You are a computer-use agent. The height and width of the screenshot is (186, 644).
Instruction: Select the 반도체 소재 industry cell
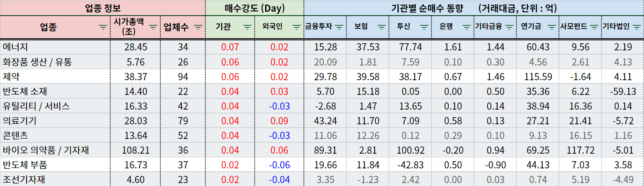(55, 91)
